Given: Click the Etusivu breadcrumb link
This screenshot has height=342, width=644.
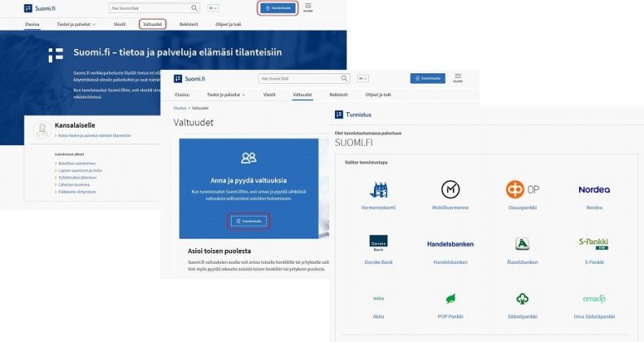Looking at the screenshot, I should [x=180, y=108].
